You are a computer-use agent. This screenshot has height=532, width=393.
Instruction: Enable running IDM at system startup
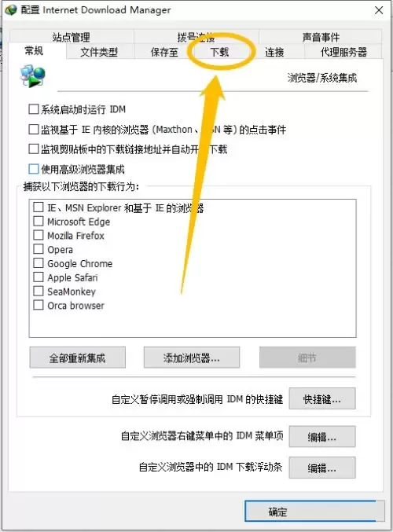(34, 109)
